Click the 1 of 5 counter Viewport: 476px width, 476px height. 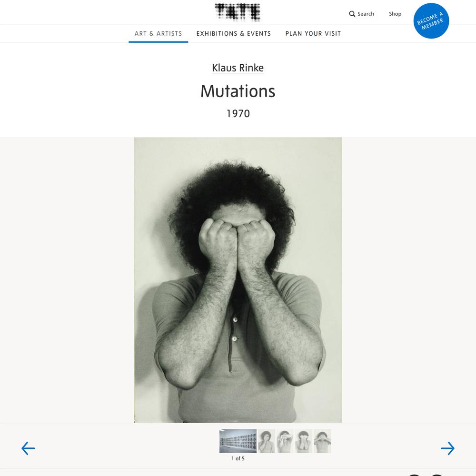238,458
